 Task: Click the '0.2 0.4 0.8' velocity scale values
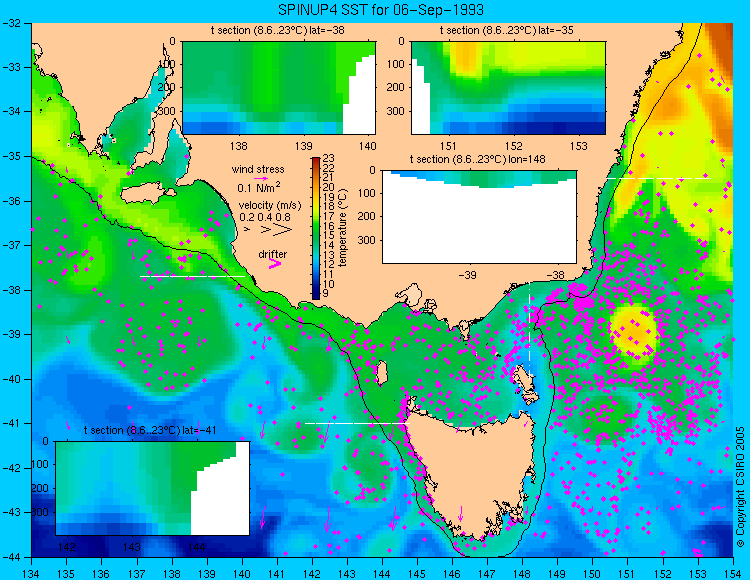(x=265, y=217)
